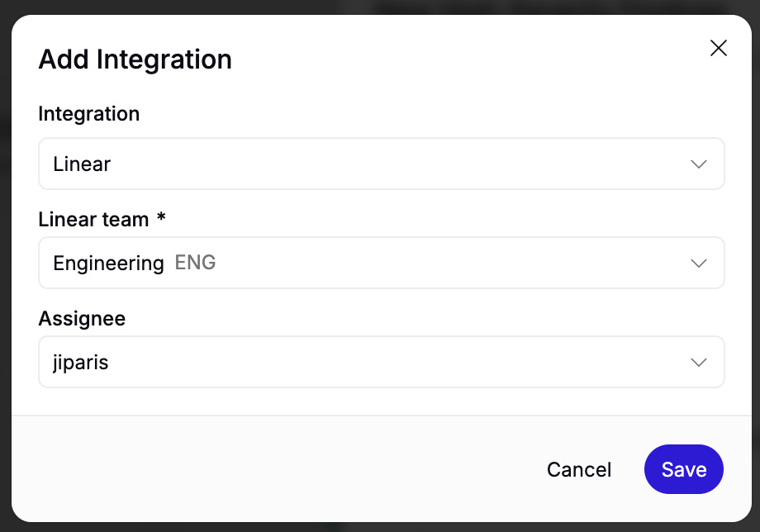
Task: Click the empty footer area left of Cancel
Action: click(x=276, y=469)
